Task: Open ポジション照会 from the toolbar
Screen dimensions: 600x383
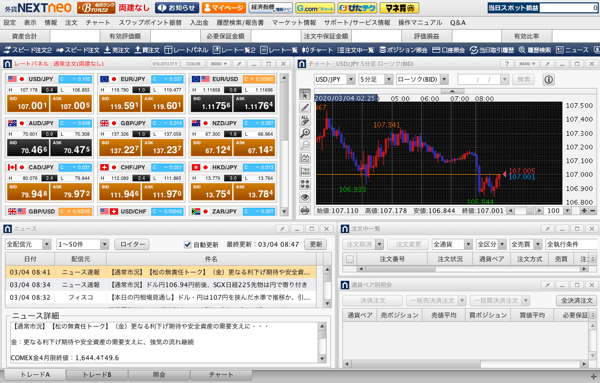Action: coord(403,50)
